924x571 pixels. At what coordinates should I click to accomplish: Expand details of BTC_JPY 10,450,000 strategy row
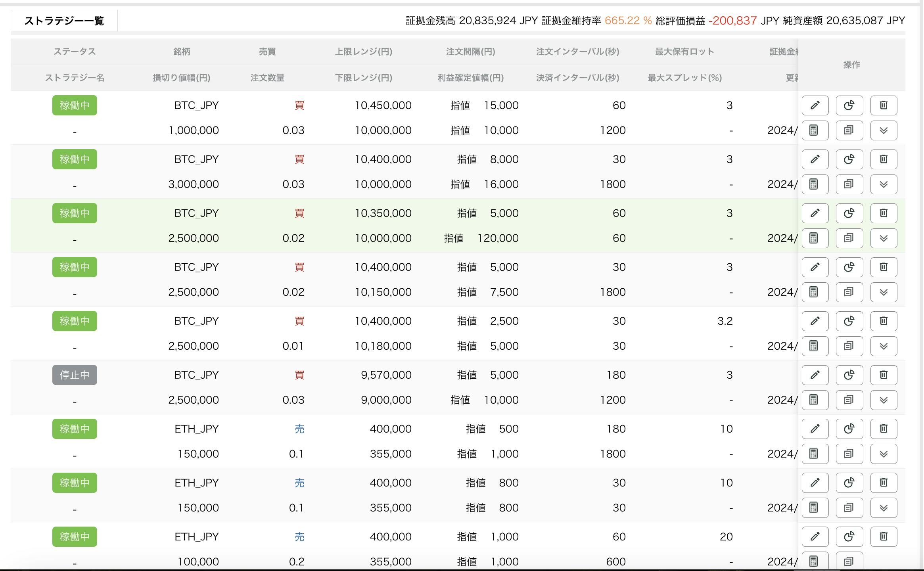coord(884,130)
